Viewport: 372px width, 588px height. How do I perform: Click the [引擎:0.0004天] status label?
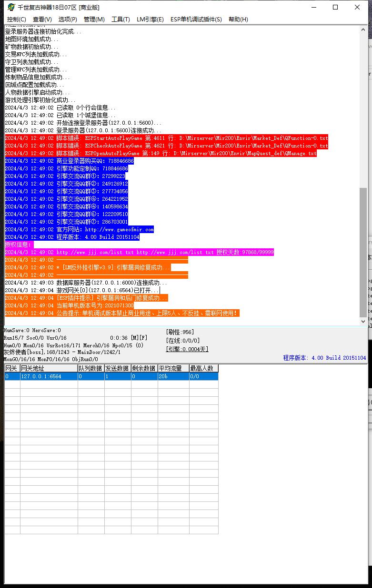pos(187,349)
